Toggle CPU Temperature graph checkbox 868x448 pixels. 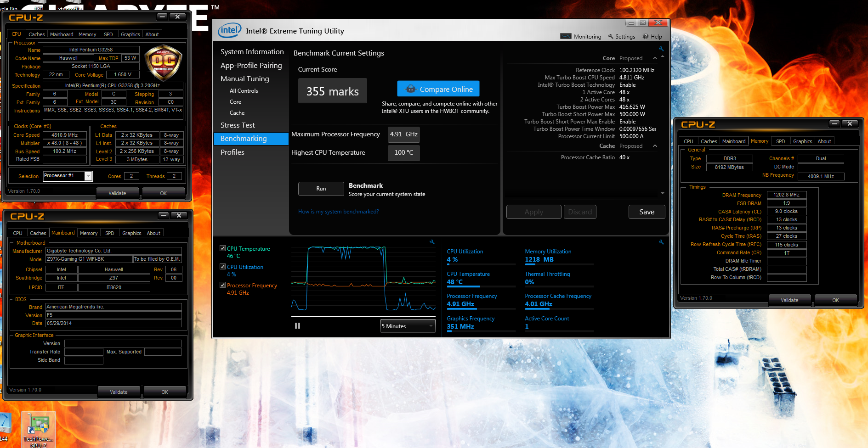pyautogui.click(x=223, y=248)
